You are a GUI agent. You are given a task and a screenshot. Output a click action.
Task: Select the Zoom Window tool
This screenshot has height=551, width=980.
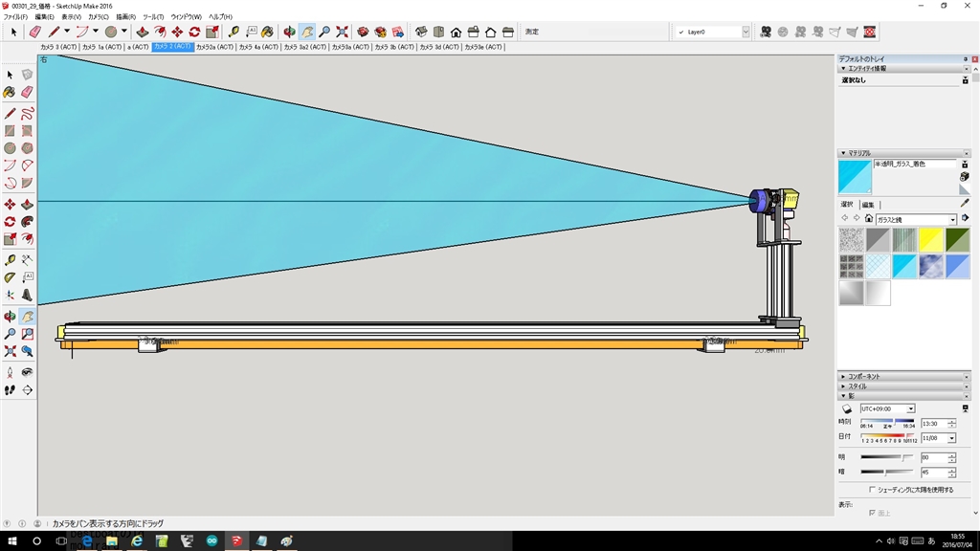tap(27, 334)
